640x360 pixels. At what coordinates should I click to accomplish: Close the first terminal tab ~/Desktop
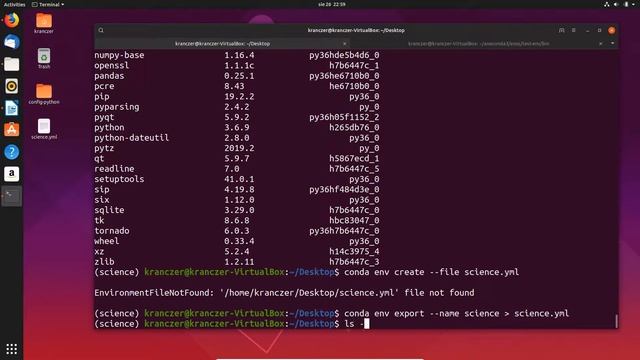point(344,44)
